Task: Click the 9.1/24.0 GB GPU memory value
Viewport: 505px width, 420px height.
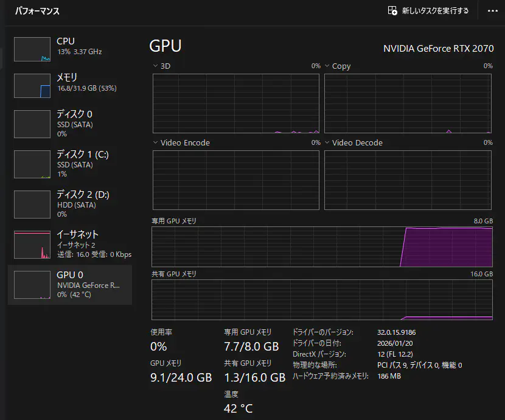Action: tap(181, 377)
